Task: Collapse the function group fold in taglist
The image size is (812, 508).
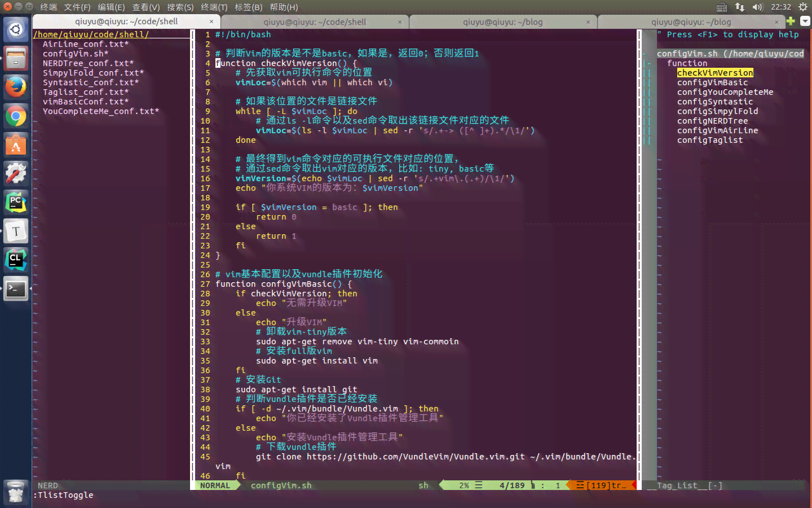Action: (x=648, y=63)
